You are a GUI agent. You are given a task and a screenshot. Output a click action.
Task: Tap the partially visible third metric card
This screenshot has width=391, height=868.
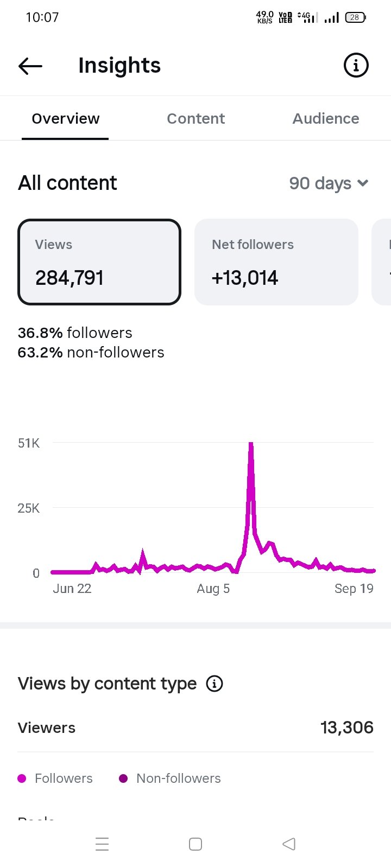(x=381, y=262)
